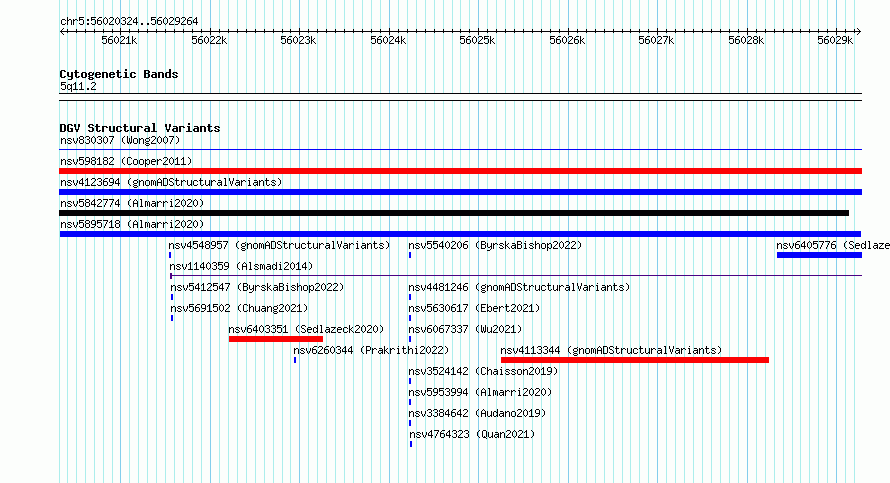This screenshot has height=483, width=890.
Task: Click nsv4764323 (Quan2021) label
Action: 472,434
